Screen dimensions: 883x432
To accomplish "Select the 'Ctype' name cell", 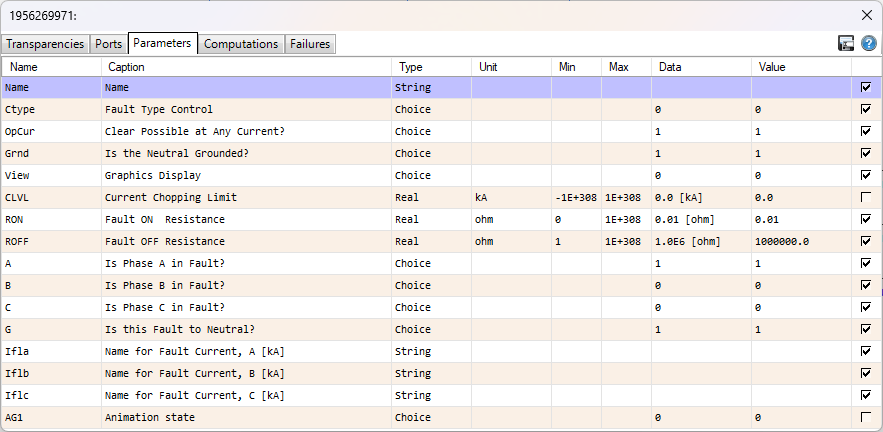I will 51,109.
